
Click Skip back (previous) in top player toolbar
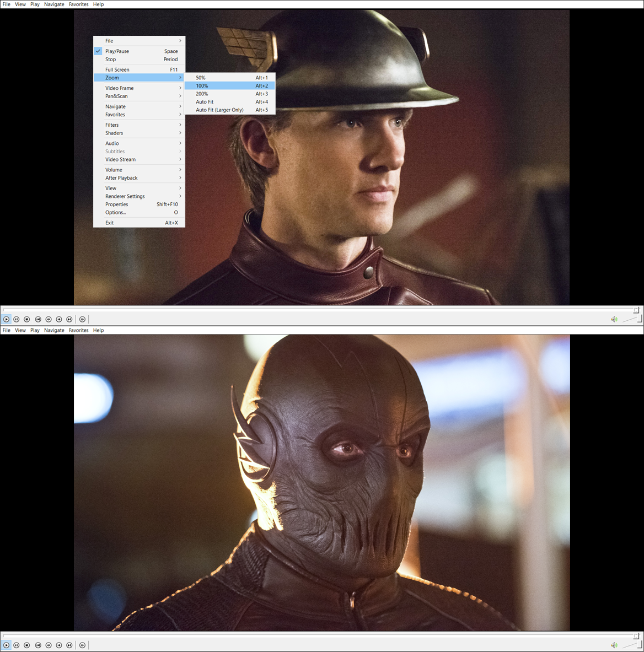38,319
